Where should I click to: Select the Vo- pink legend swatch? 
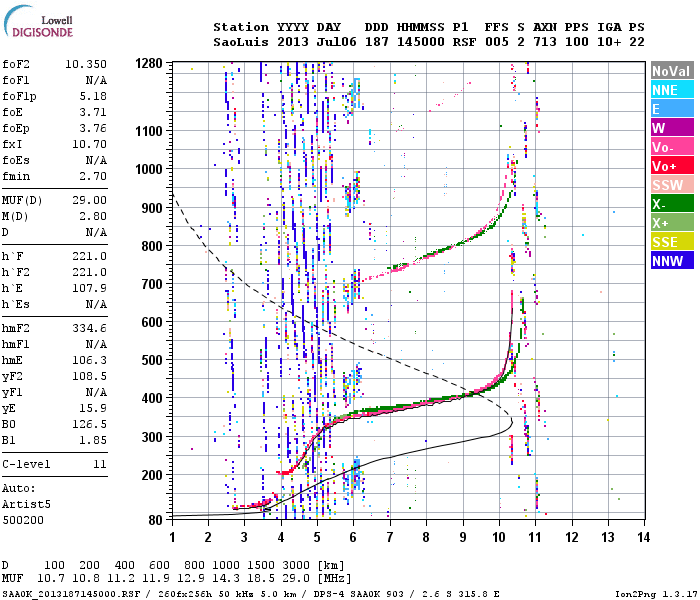click(x=672, y=147)
